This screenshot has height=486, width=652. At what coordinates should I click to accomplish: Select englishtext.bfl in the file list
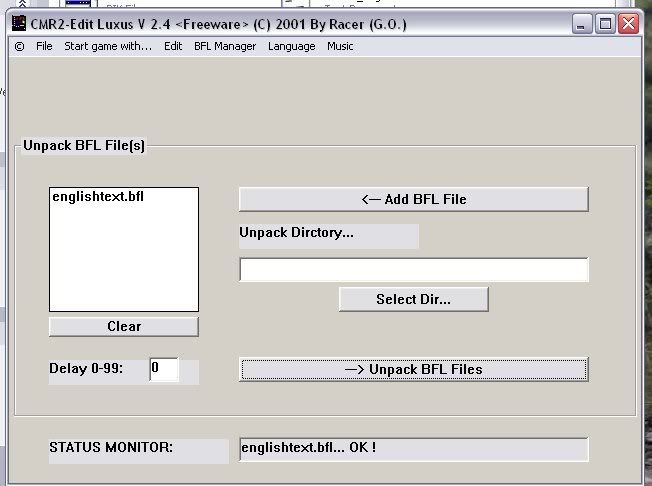coord(98,196)
